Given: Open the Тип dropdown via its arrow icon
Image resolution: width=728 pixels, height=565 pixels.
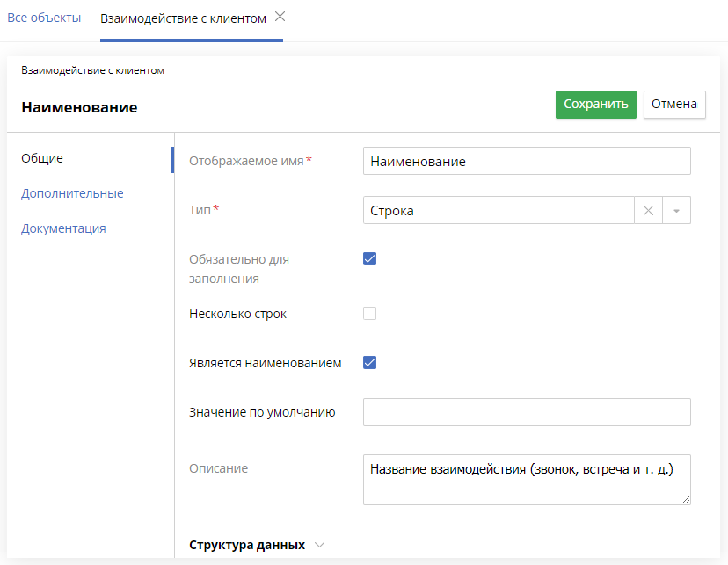Looking at the screenshot, I should tap(677, 210).
